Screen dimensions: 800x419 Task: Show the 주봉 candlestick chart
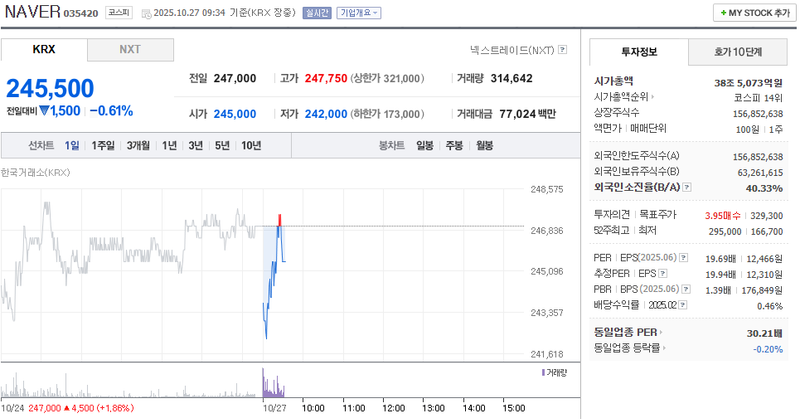[454, 145]
